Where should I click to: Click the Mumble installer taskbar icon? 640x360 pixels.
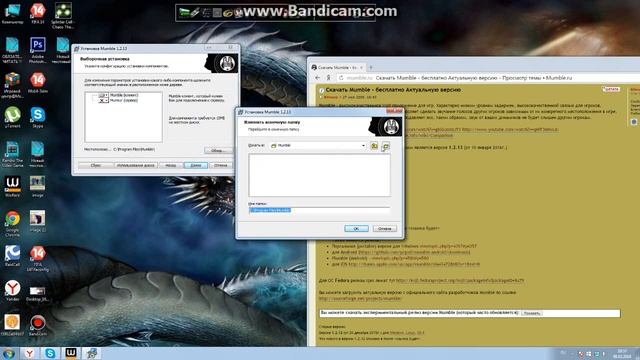click(x=91, y=353)
